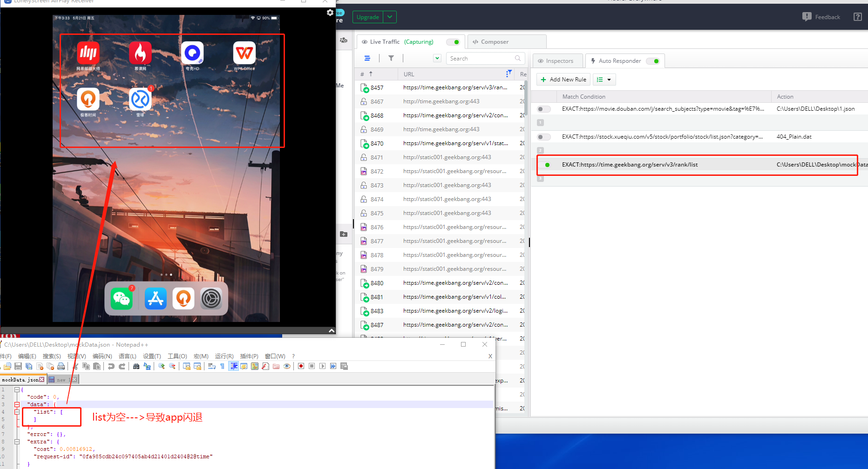This screenshot has height=469, width=868.
Task: Click the Feedback icon in Fiddler header
Action: click(807, 17)
